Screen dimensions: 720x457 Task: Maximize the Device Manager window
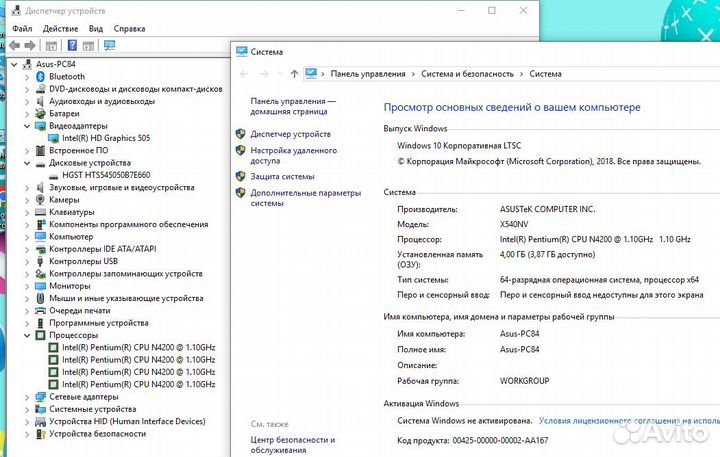pos(492,10)
